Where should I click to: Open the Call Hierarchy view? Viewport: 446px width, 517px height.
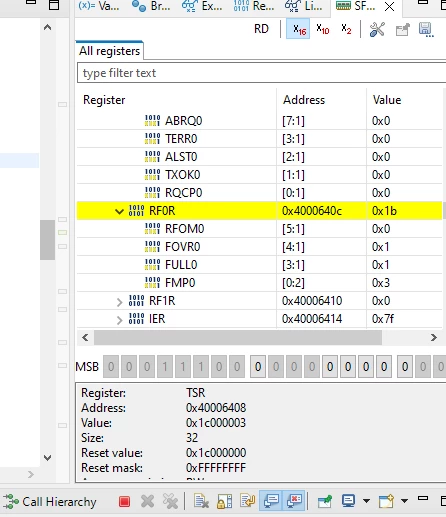(x=50, y=502)
